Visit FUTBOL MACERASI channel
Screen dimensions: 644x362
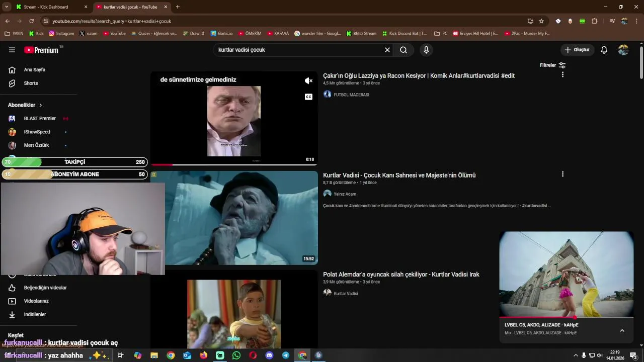[351, 95]
